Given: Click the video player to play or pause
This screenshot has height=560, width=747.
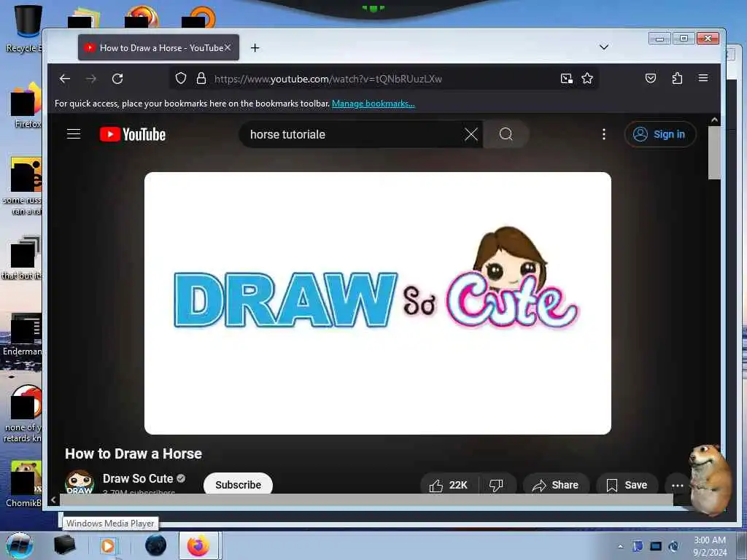Looking at the screenshot, I should click(x=377, y=303).
